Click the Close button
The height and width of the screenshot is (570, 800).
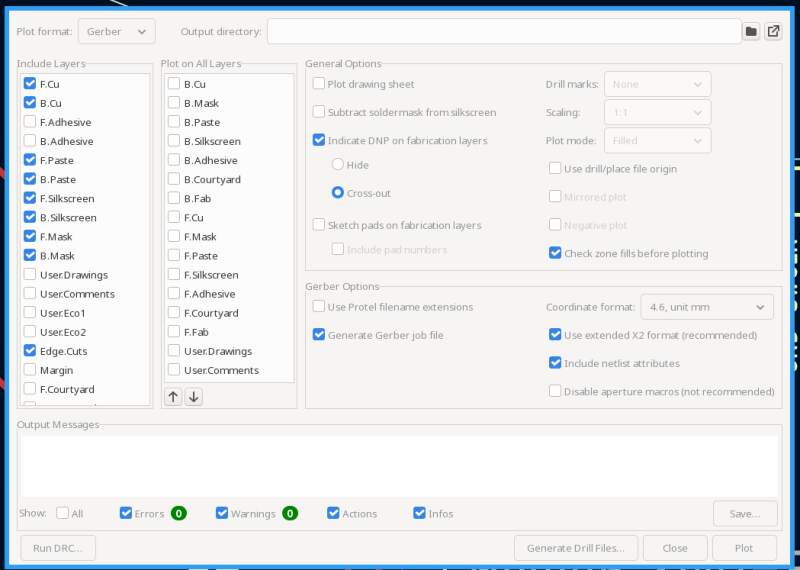point(675,548)
